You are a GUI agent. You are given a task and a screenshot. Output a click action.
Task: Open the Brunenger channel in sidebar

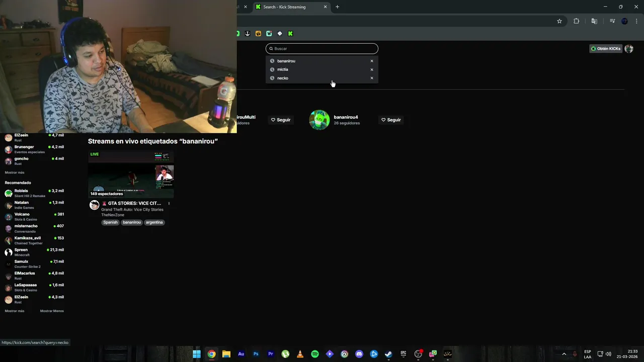tap(34, 149)
